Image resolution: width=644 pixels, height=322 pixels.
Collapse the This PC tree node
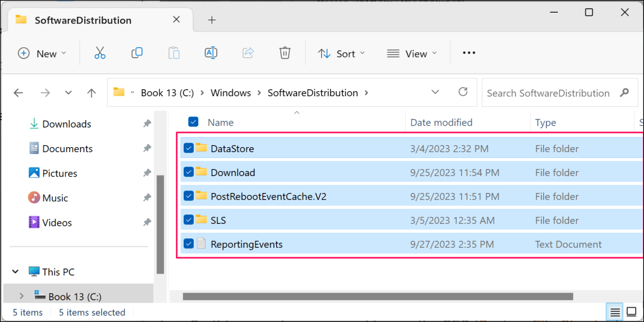16,272
